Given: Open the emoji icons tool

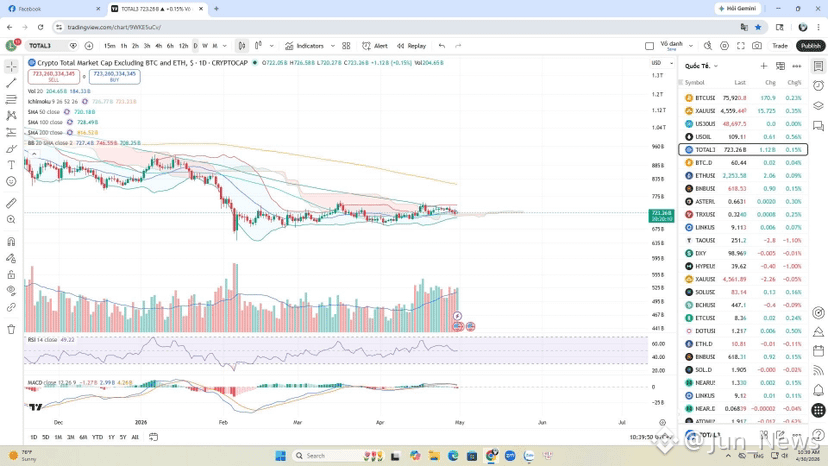Looking at the screenshot, I should point(11,181).
